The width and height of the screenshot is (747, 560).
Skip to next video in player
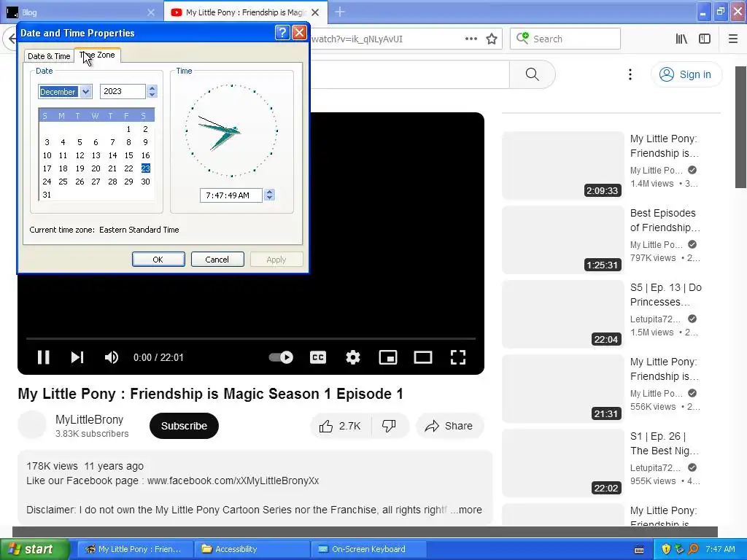(x=77, y=357)
